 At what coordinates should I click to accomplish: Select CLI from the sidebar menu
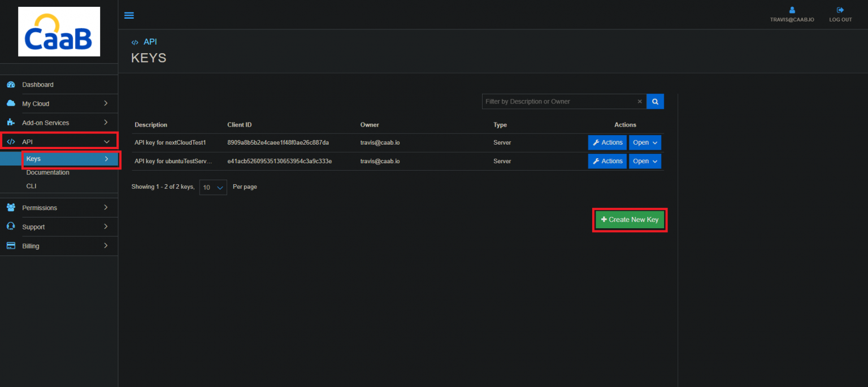[x=31, y=186]
